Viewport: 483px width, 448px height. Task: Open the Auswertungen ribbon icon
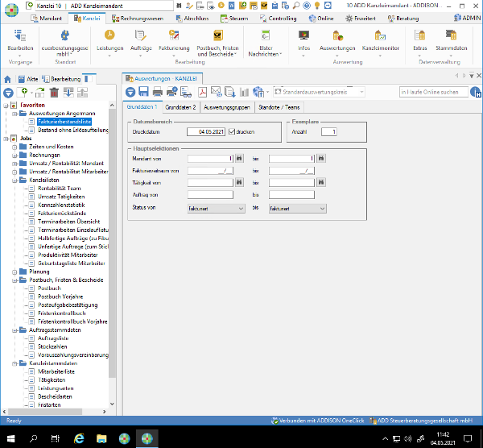[x=337, y=35]
